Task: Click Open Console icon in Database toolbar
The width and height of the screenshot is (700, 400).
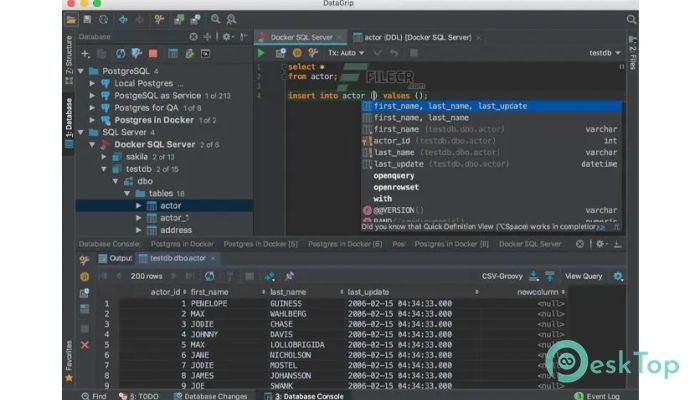Action: click(x=205, y=54)
